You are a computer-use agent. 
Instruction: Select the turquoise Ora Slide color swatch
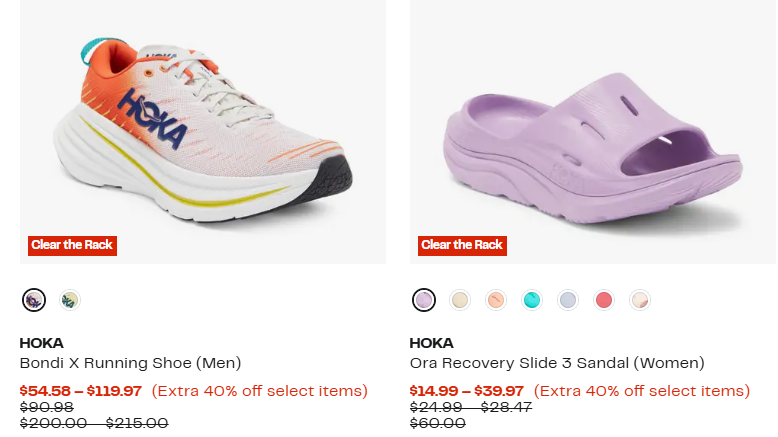pyautogui.click(x=532, y=300)
